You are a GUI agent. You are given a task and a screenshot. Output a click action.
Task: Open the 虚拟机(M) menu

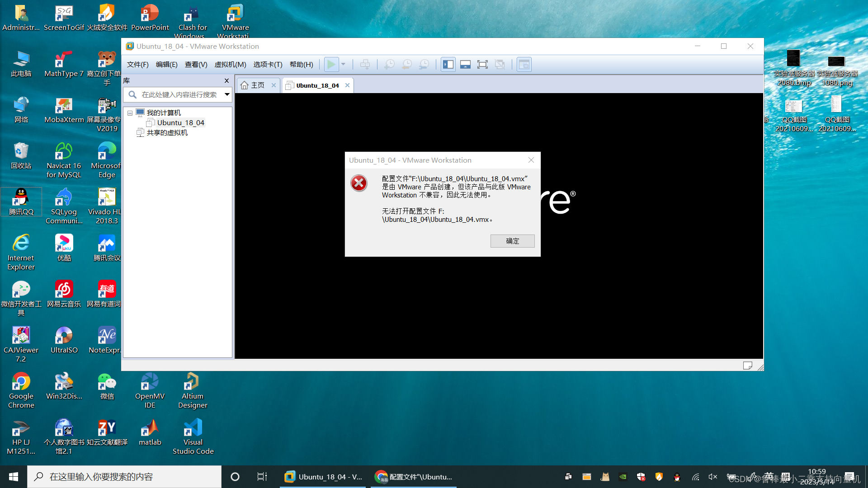point(230,64)
